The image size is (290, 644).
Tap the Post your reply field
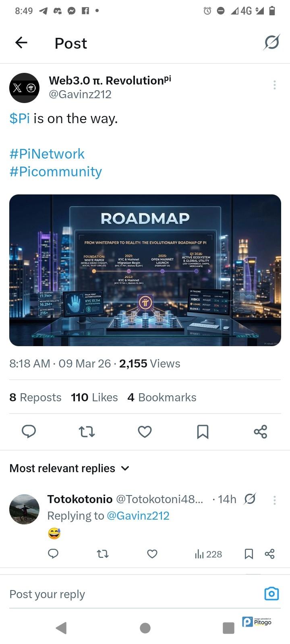[133, 594]
